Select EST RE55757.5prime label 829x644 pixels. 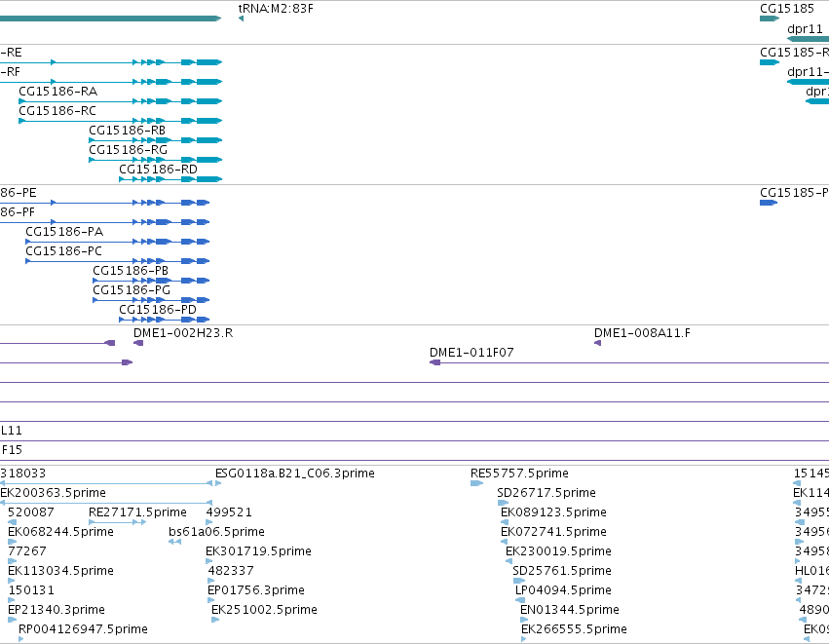tap(520, 474)
